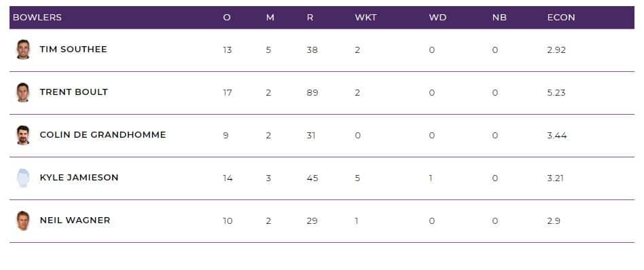Image resolution: width=644 pixels, height=270 pixels.
Task: Click the NB no-balls column header
Action: click(499, 17)
